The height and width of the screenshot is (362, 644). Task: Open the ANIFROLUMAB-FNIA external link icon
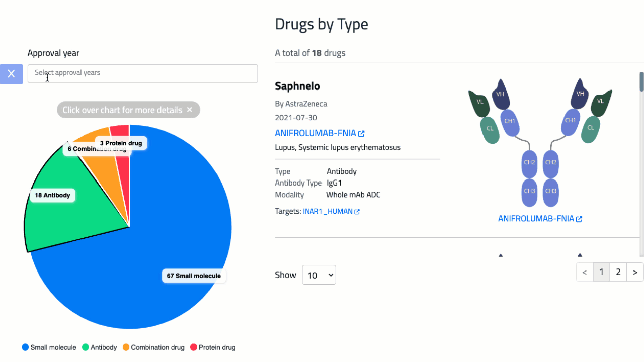361,133
